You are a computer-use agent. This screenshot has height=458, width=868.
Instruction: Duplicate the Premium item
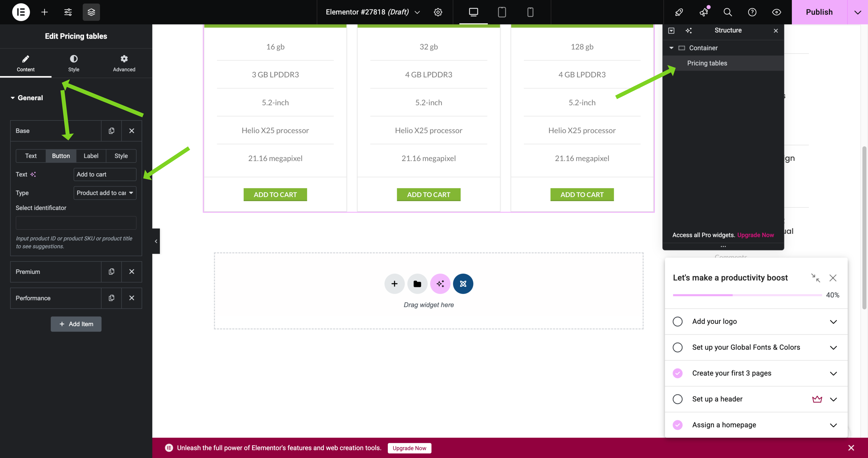pyautogui.click(x=112, y=271)
